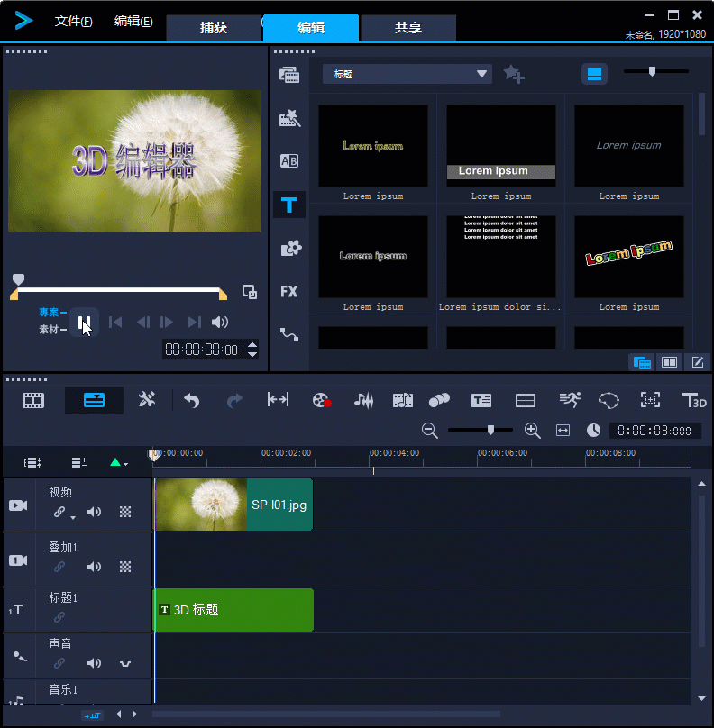714x728 pixels.
Task: Select the Clip playback mode
Action: (49, 330)
